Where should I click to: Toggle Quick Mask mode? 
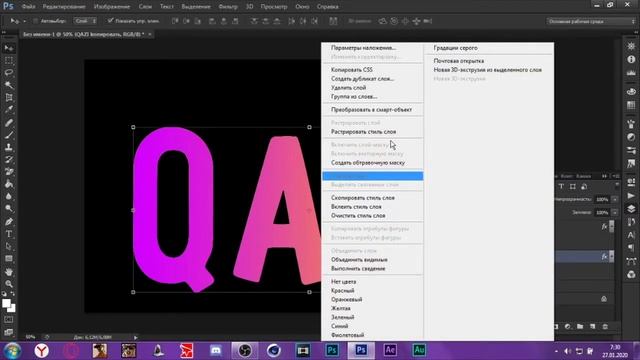click(9, 320)
